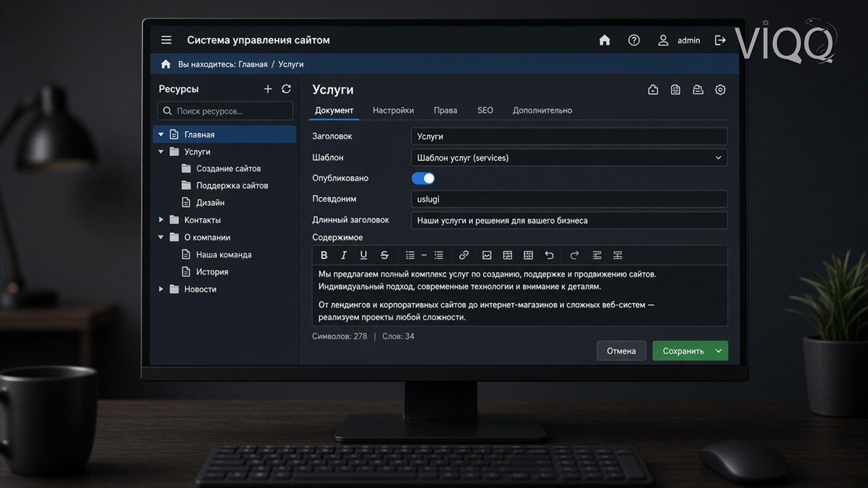
Task: Click the table icon next to the image icon
Action: pos(508,255)
